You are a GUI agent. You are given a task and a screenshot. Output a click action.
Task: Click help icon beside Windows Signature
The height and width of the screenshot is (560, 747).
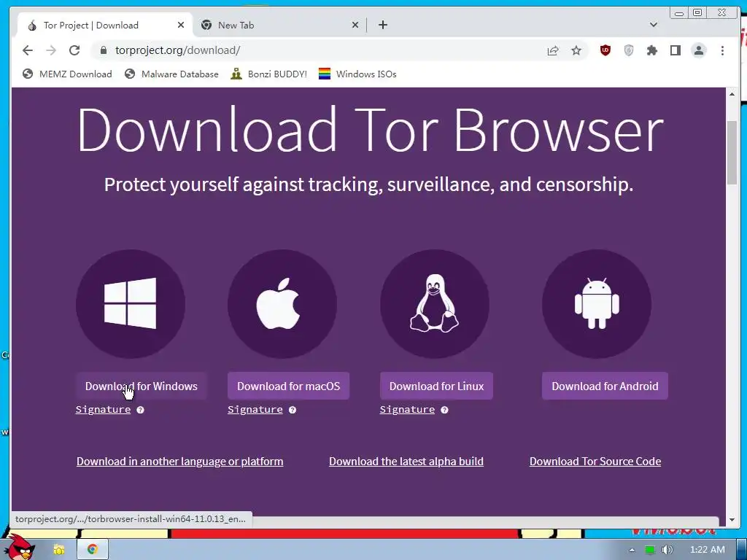(x=140, y=410)
